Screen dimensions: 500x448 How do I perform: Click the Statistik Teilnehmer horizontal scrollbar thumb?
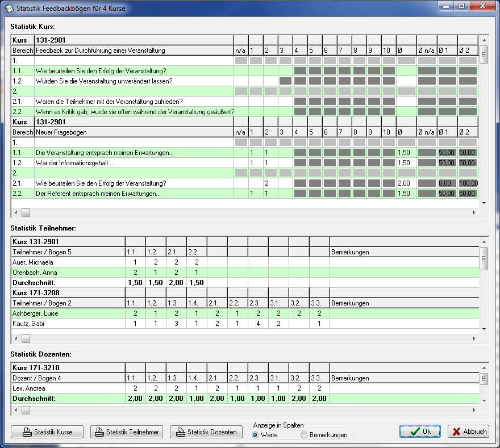point(26,339)
